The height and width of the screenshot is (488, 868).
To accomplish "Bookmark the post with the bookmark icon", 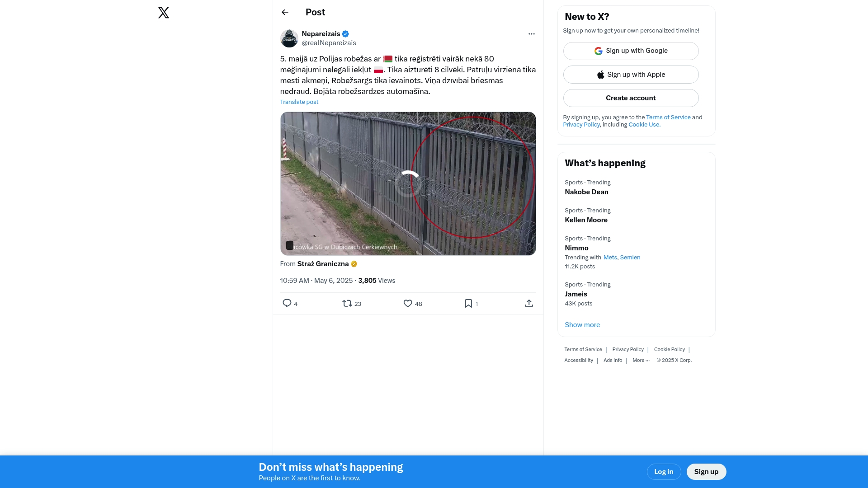I will click(x=468, y=303).
